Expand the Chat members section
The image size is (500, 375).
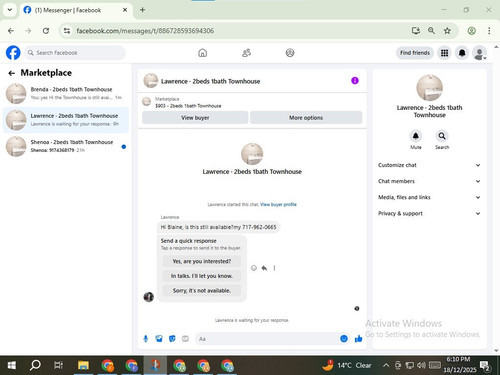tap(429, 181)
